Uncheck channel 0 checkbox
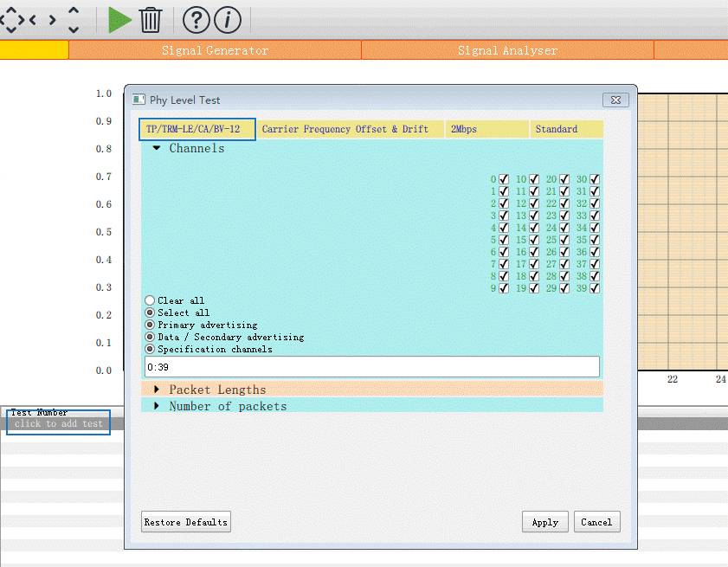This screenshot has width=728, height=567. (x=504, y=179)
